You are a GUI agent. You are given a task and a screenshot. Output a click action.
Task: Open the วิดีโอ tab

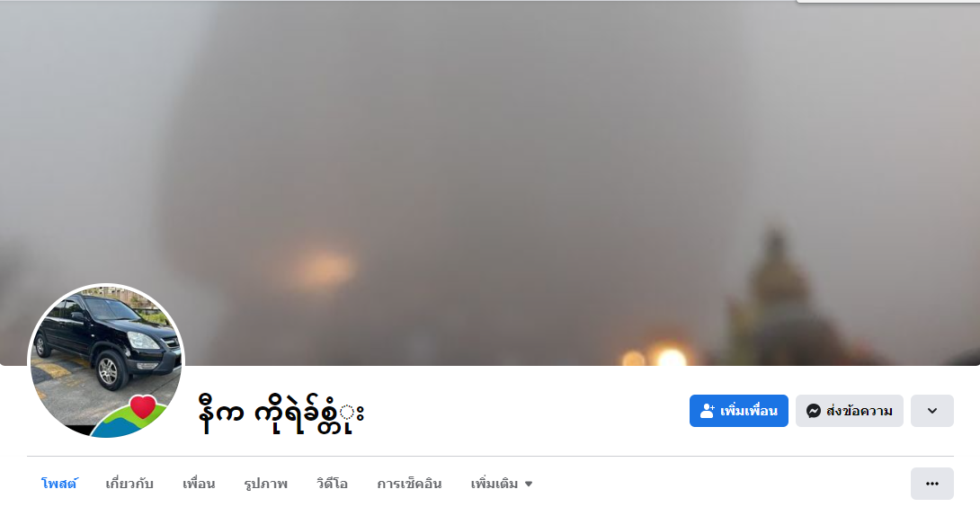pos(332,484)
